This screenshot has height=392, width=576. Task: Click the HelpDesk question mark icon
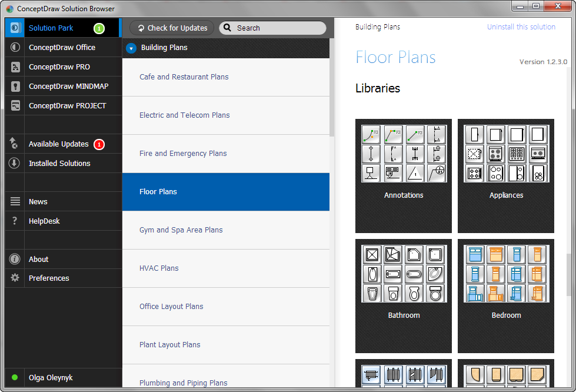tap(15, 221)
